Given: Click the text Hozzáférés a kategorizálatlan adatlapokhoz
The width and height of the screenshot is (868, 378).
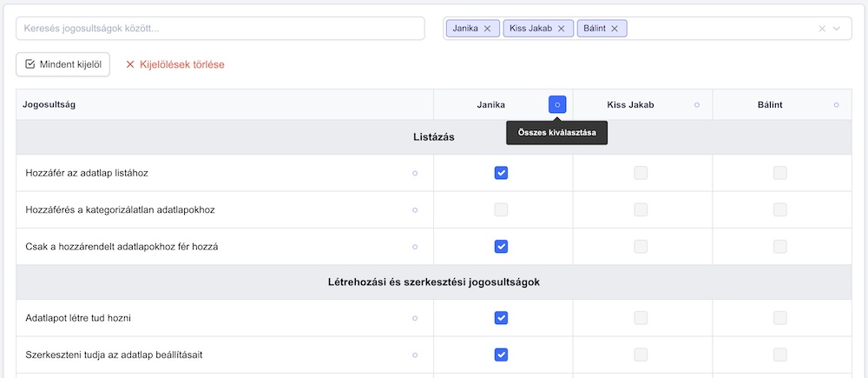Looking at the screenshot, I should (120, 210).
